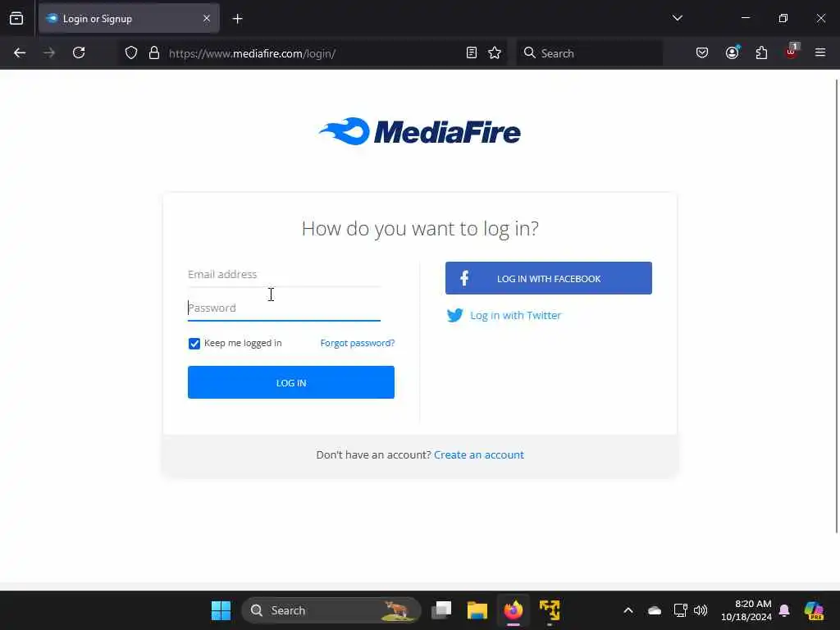Screen dimensions: 840x630
Task: Open the Windows Start button
Action: point(221,610)
